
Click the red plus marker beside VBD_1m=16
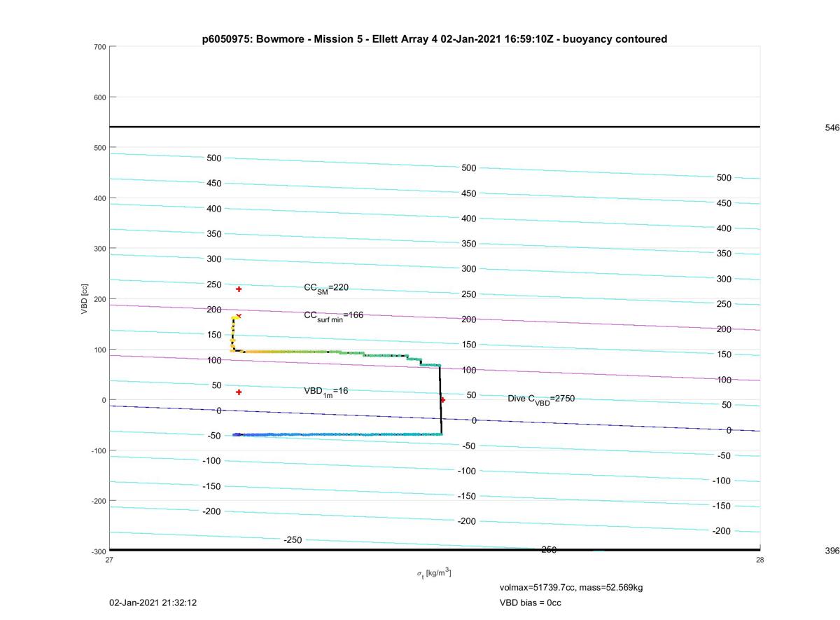pyautogui.click(x=239, y=392)
